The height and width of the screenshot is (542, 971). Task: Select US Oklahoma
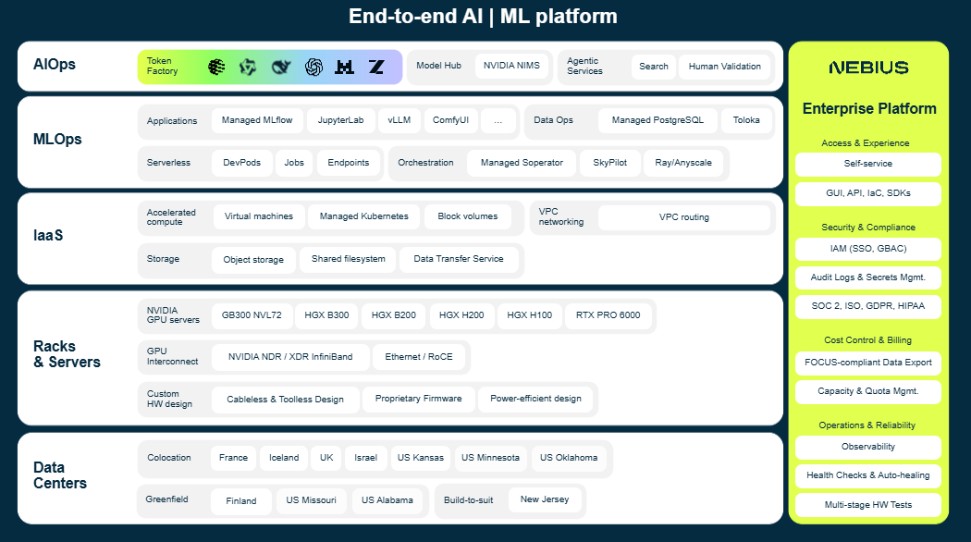[x=568, y=458]
